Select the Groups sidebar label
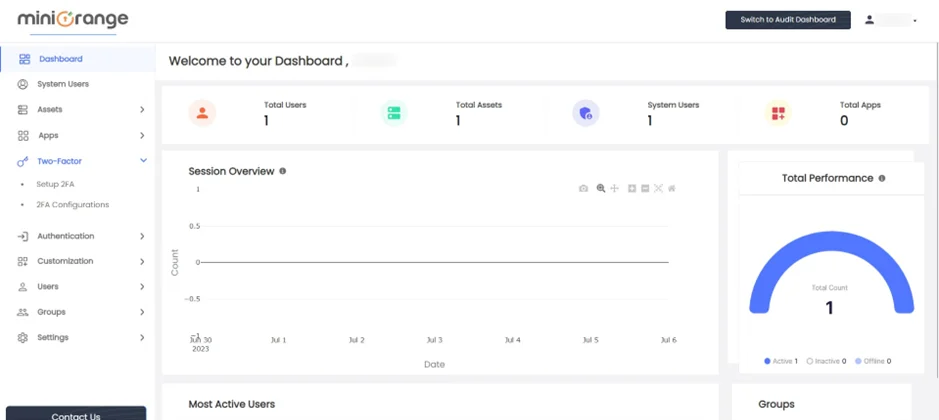Image resolution: width=939 pixels, height=420 pixels. point(52,312)
